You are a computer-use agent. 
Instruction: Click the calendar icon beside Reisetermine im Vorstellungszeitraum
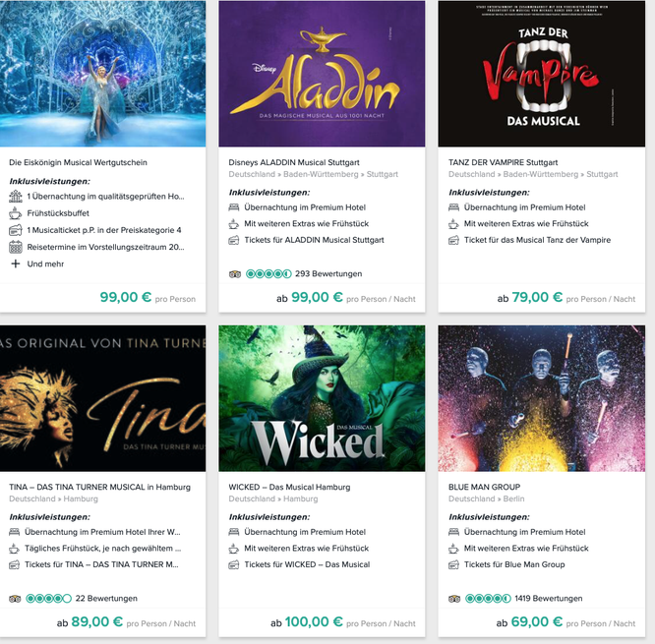point(16,247)
